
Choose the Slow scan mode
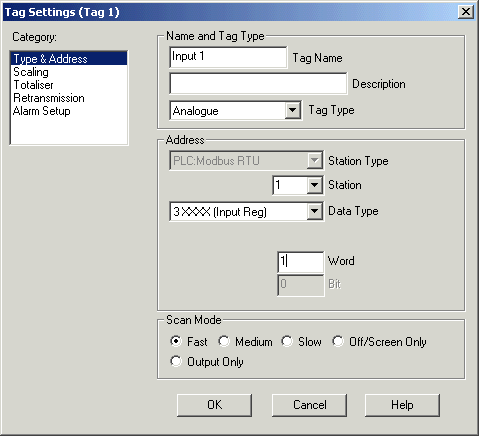(287, 341)
